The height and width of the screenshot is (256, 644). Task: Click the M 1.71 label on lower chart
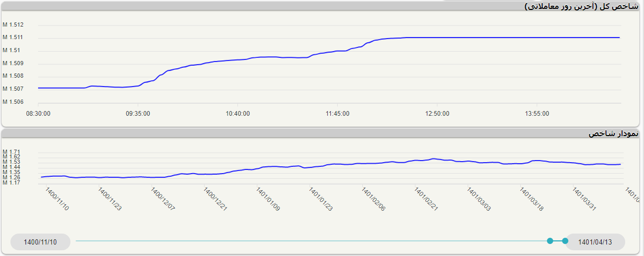[11, 152]
